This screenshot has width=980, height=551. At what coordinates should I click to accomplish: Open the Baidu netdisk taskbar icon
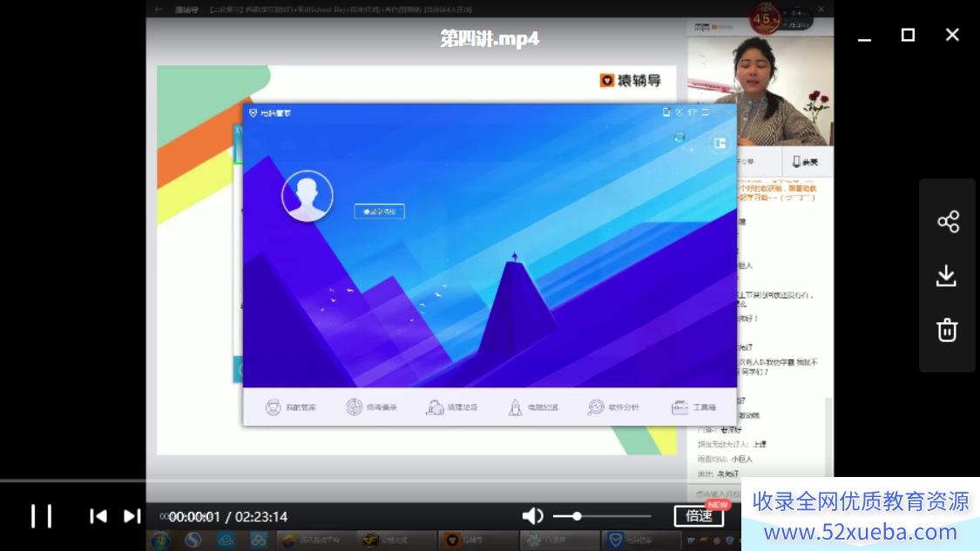258,540
